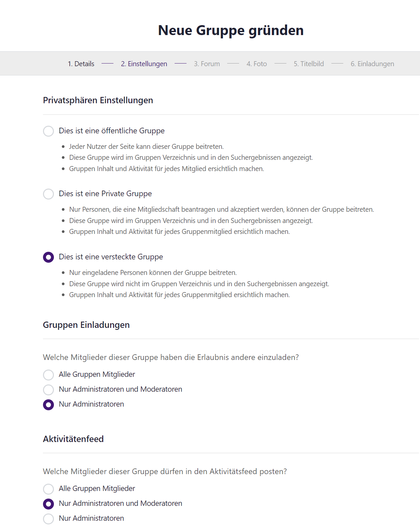420x532 pixels.
Task: Choose admins and moderators for invitations
Action: point(48,390)
